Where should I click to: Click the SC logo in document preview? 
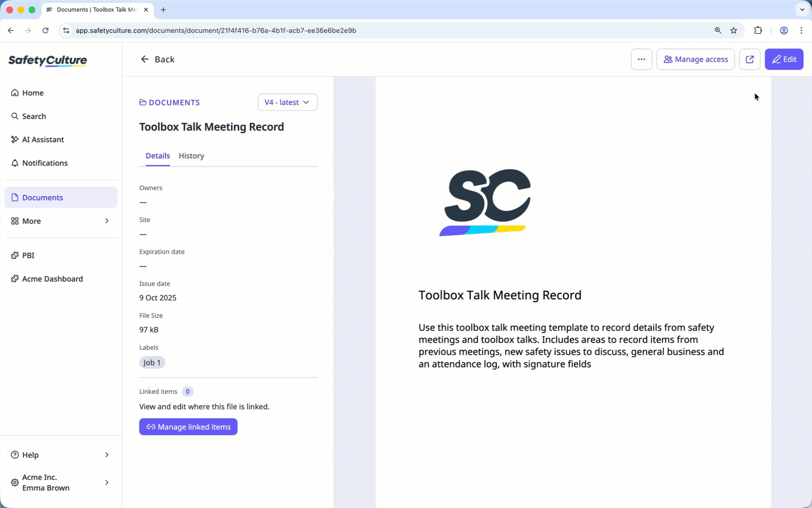[x=485, y=202]
